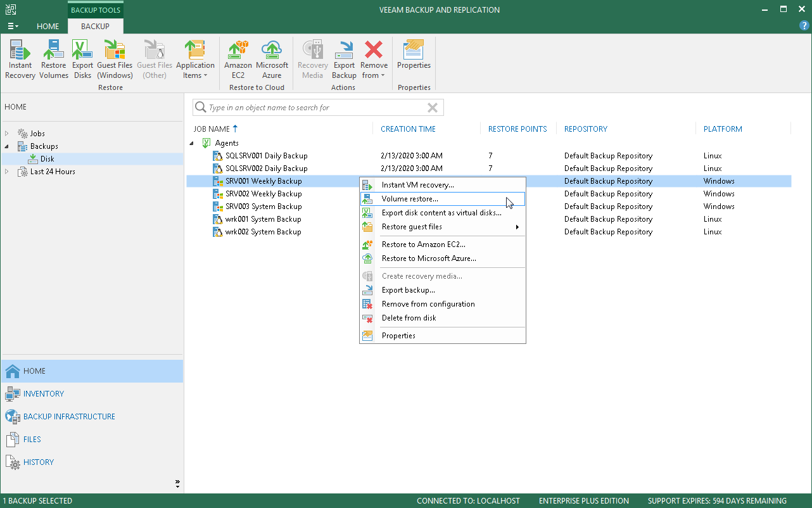Collapse the Agents group
Screen dimensions: 812x508
pyautogui.click(x=193, y=143)
